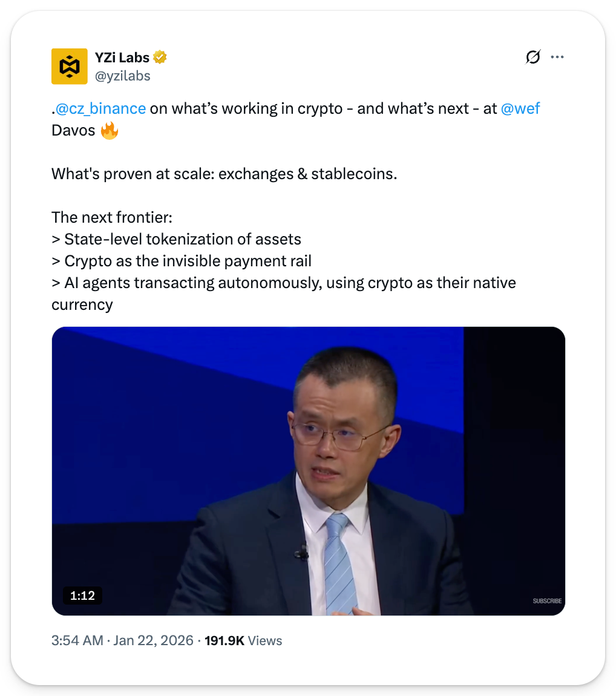
Task: Click the YZi Labs profile avatar
Action: click(x=70, y=66)
